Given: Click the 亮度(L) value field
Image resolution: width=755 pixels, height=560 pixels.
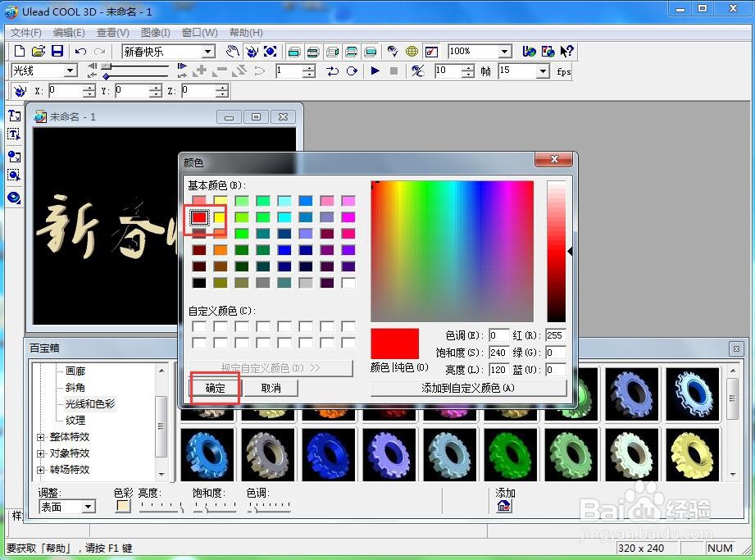Looking at the screenshot, I should (498, 369).
